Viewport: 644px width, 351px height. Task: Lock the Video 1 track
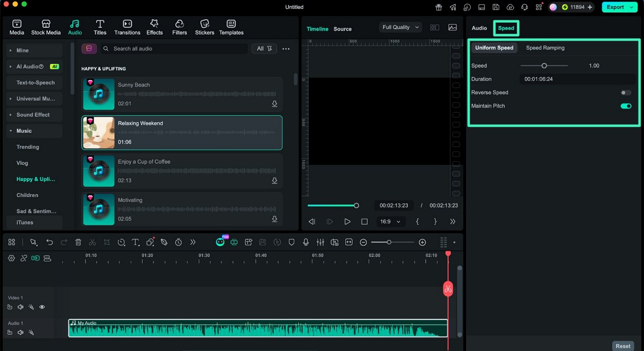pos(10,307)
